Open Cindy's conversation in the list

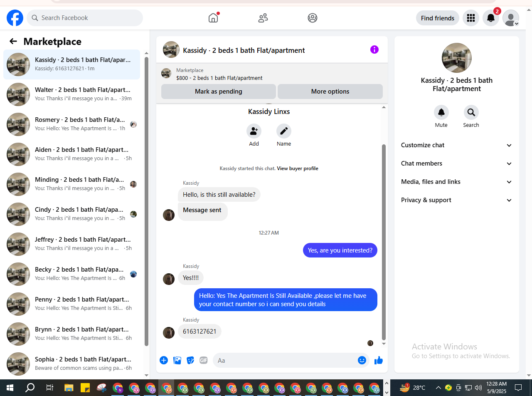point(71,214)
